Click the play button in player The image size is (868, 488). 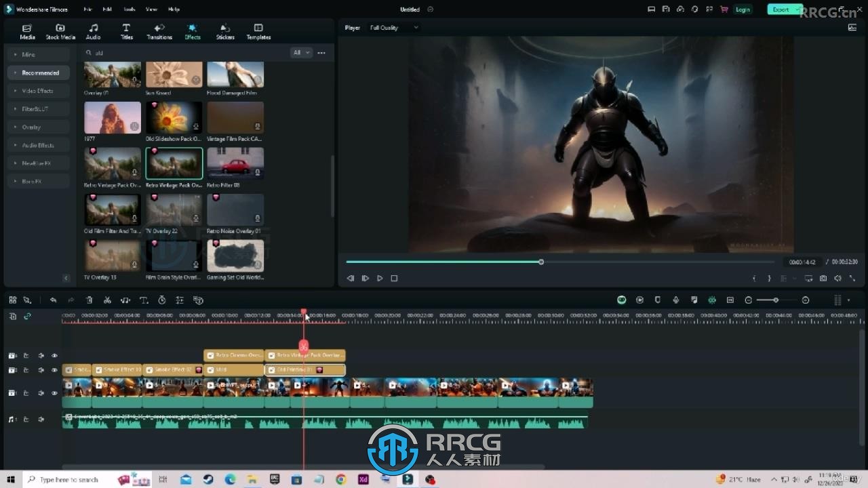pyautogui.click(x=380, y=278)
